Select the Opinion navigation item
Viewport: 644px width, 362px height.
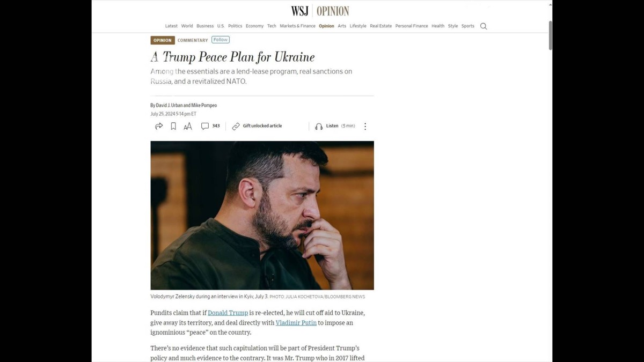coord(326,26)
